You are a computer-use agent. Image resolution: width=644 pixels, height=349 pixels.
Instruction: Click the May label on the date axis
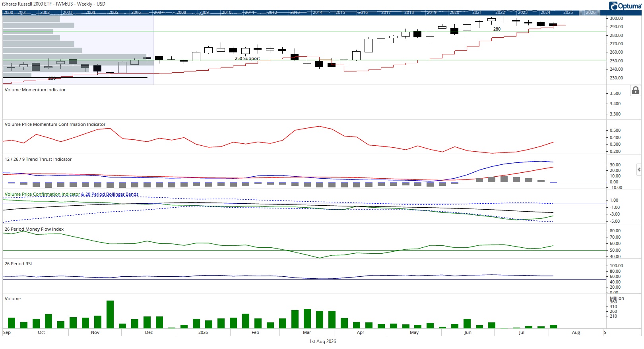pyautogui.click(x=414, y=332)
